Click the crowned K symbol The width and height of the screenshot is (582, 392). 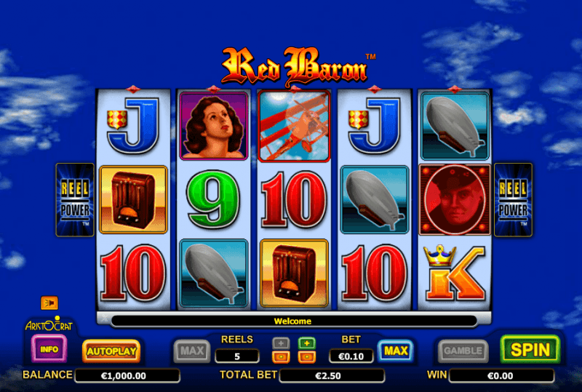coord(455,273)
